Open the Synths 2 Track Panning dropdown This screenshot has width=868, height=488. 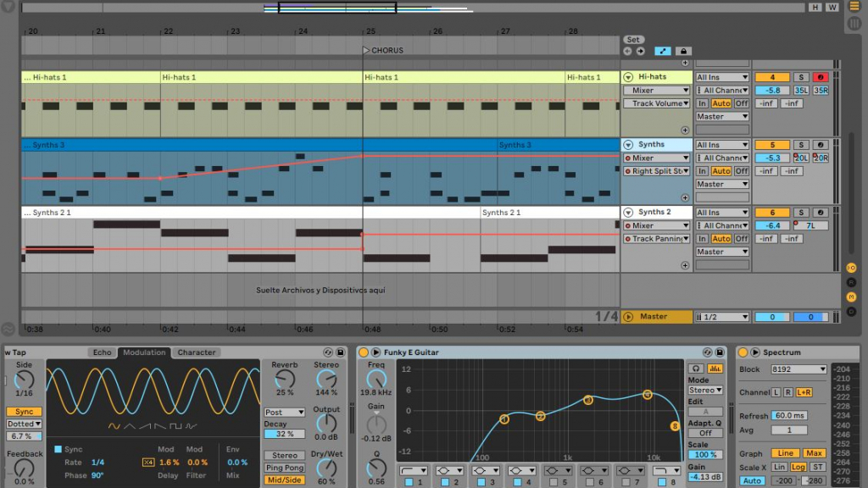tap(657, 239)
